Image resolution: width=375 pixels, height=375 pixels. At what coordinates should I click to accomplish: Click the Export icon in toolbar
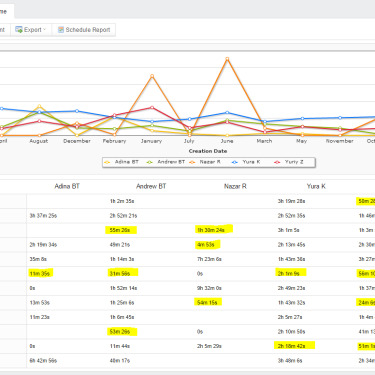pyautogui.click(x=19, y=30)
